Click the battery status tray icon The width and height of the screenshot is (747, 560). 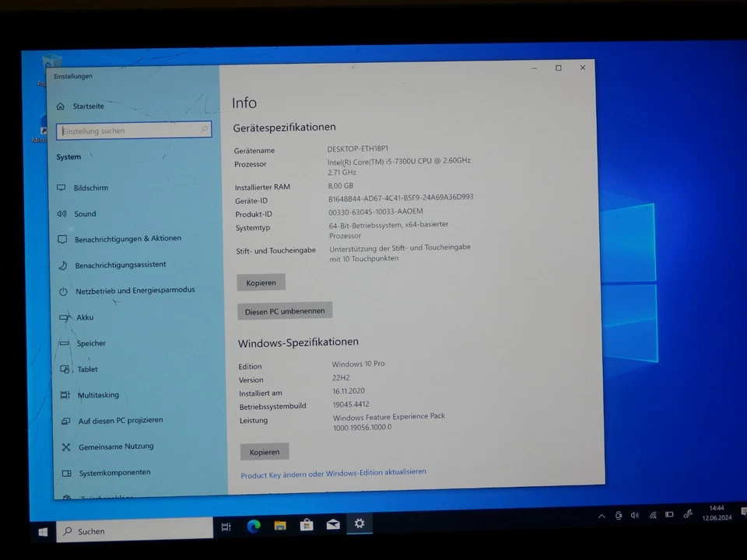click(668, 515)
